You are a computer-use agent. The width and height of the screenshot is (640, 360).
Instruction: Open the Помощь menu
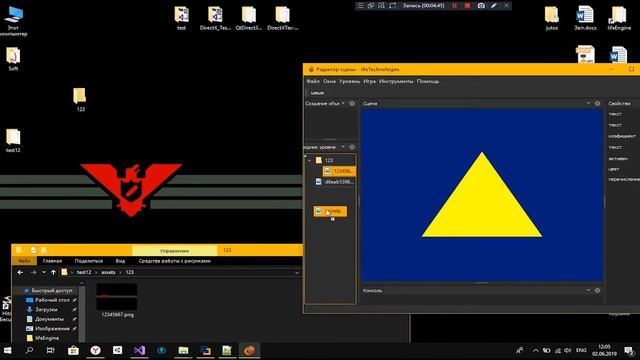428,81
